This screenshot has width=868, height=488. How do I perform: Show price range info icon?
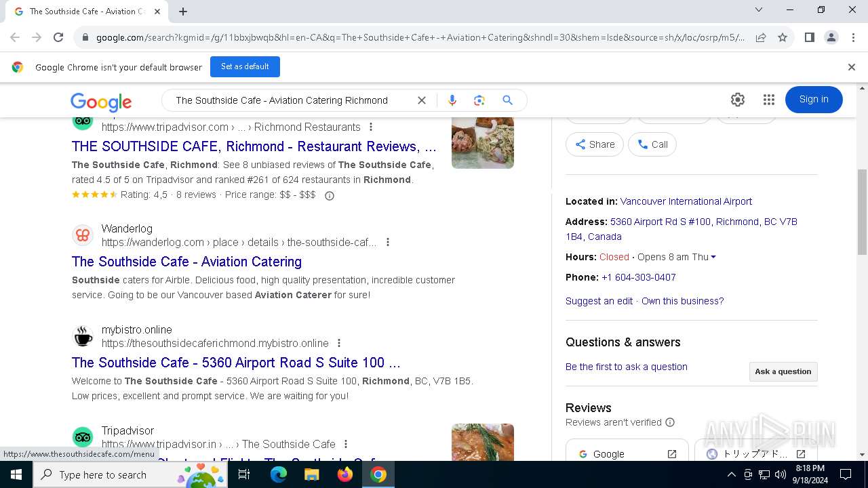coord(330,196)
